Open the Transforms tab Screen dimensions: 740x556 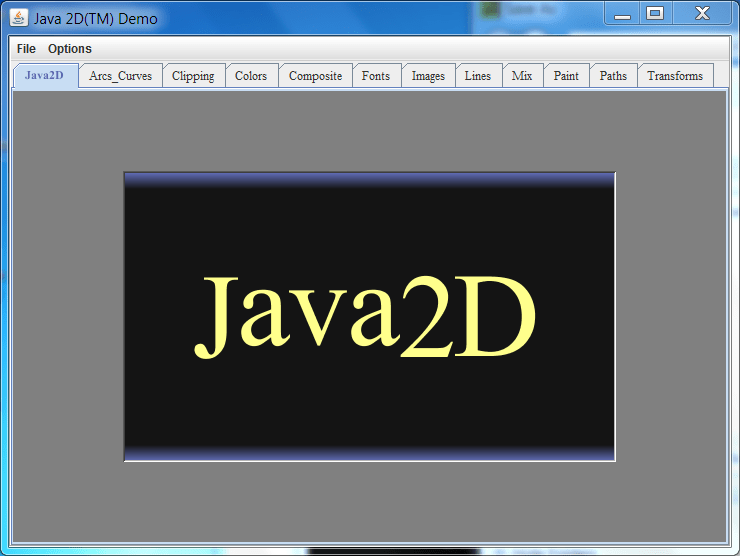pos(675,76)
